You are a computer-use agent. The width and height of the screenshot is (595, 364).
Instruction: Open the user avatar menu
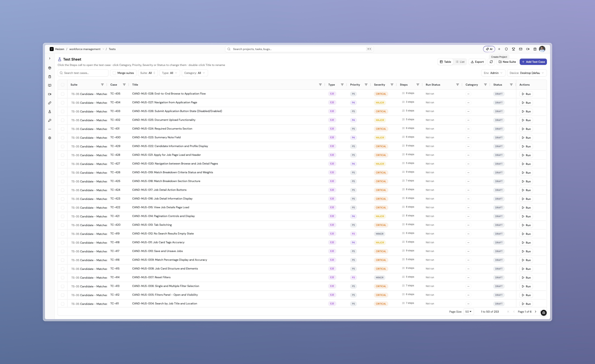tap(542, 49)
